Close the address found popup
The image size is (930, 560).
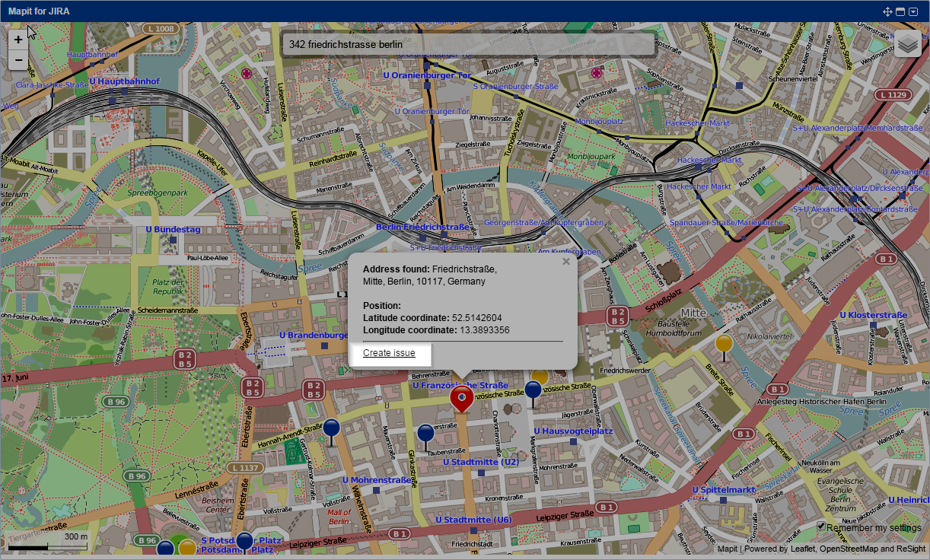click(565, 262)
